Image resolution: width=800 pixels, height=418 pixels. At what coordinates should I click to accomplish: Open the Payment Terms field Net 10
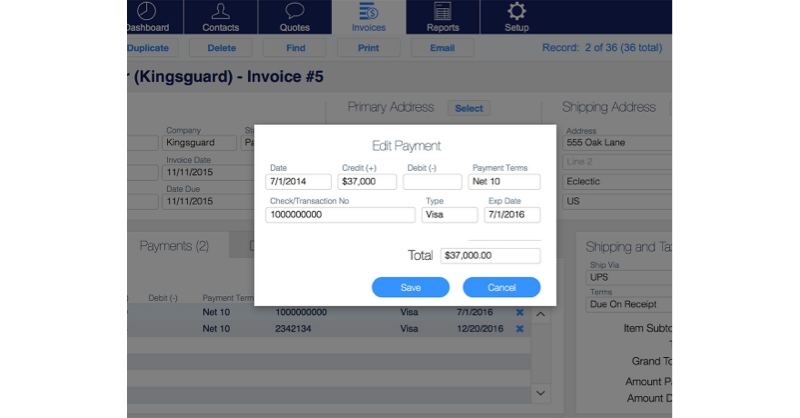(x=504, y=182)
